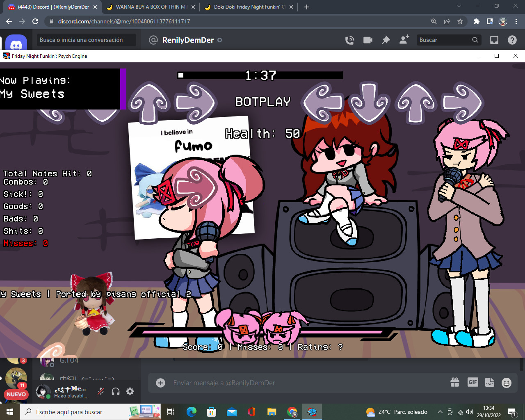The height and width of the screenshot is (420, 525).
Task: Open a new browser tab
Action: pos(307,7)
